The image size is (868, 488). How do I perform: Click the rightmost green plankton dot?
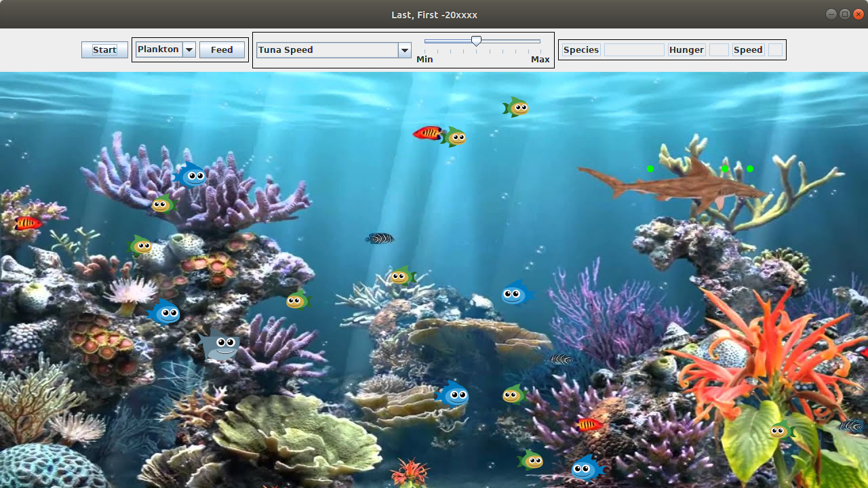tap(750, 169)
